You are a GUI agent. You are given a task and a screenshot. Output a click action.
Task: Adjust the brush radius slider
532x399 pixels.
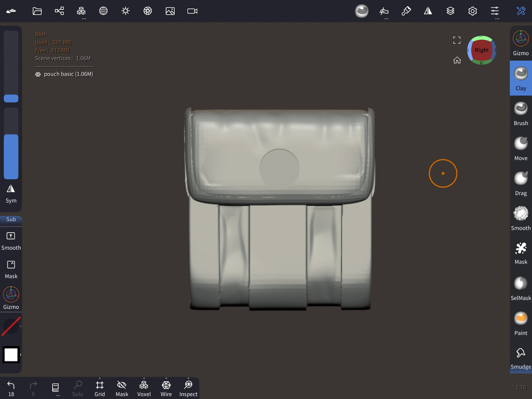tap(11, 66)
